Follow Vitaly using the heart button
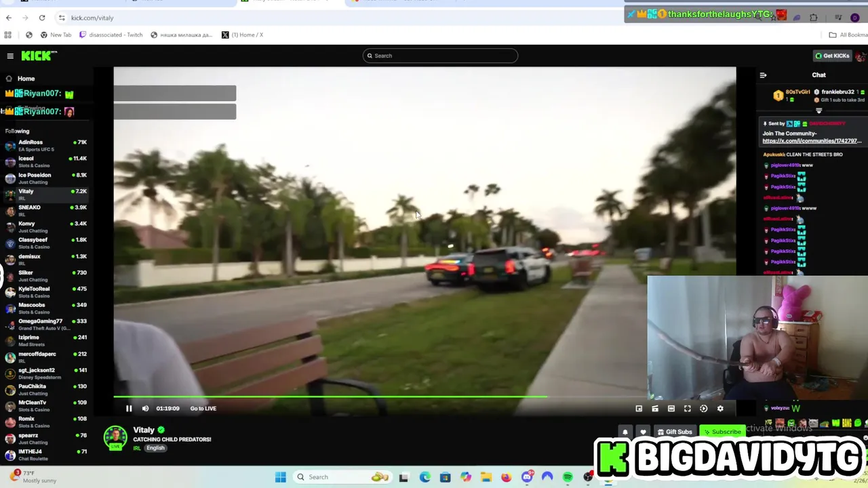The height and width of the screenshot is (488, 868). click(643, 432)
